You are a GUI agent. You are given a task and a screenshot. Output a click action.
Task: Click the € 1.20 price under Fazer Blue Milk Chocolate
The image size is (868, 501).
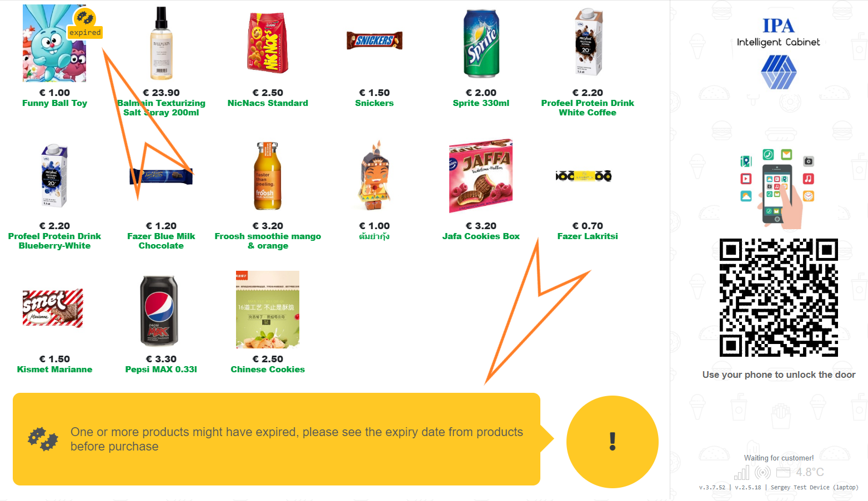click(161, 225)
